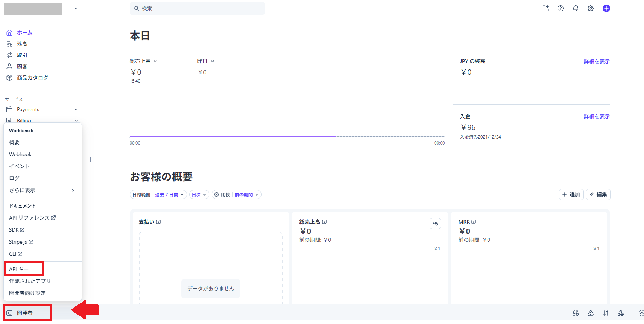Image resolution: width=644 pixels, height=324 pixels.
Task: Select API キー menu entry
Action: [19, 269]
